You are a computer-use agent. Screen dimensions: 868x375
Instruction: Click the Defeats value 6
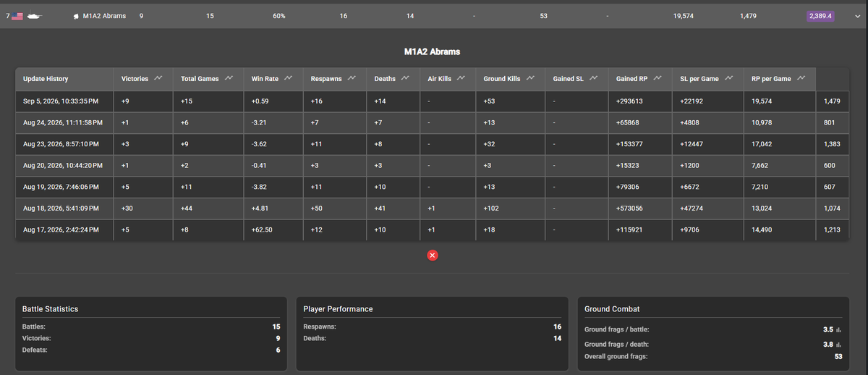[x=277, y=350]
